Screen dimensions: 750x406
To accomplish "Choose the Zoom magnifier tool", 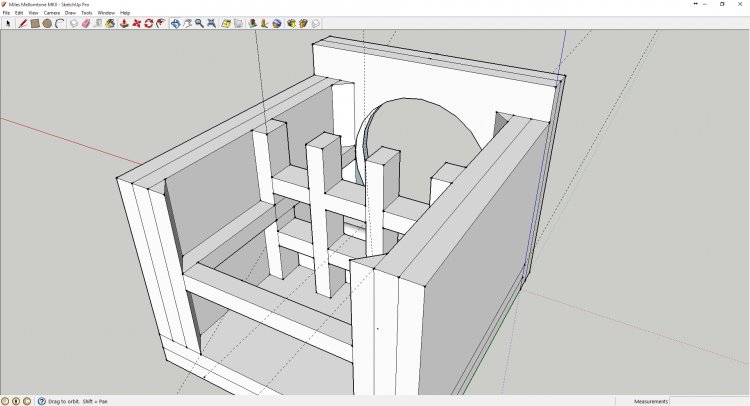I will pyautogui.click(x=200, y=23).
